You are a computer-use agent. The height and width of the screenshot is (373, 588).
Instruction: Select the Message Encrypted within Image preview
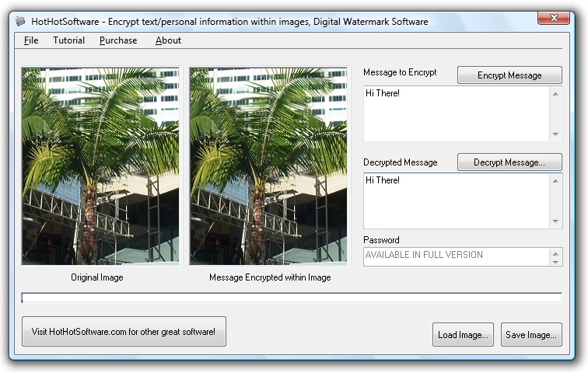[x=269, y=166]
